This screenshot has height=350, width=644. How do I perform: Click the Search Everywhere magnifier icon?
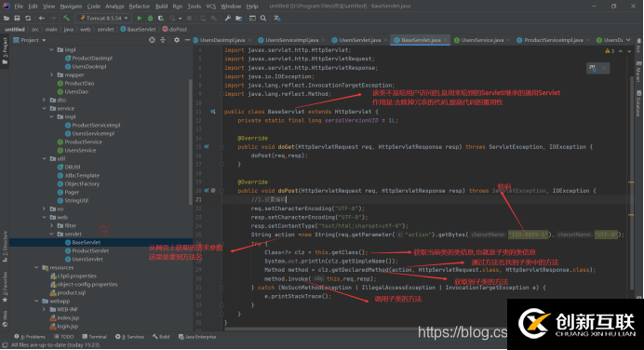tap(263, 18)
